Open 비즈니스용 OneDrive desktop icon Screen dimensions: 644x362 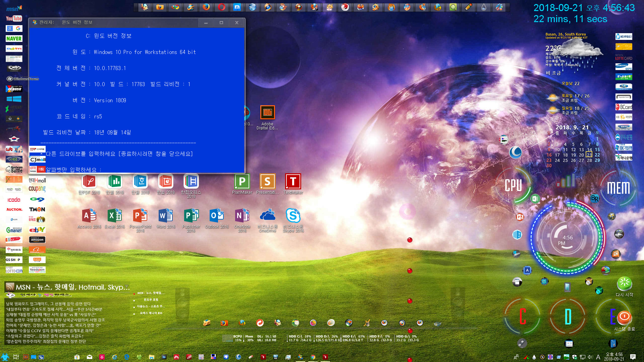[x=267, y=220]
